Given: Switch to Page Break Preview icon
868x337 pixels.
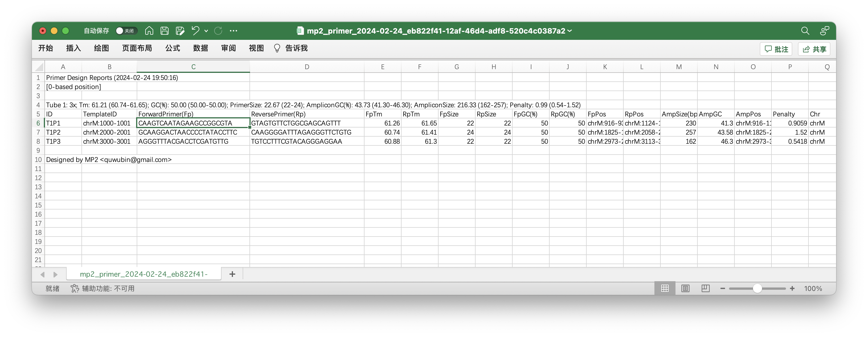Looking at the screenshot, I should 705,288.
